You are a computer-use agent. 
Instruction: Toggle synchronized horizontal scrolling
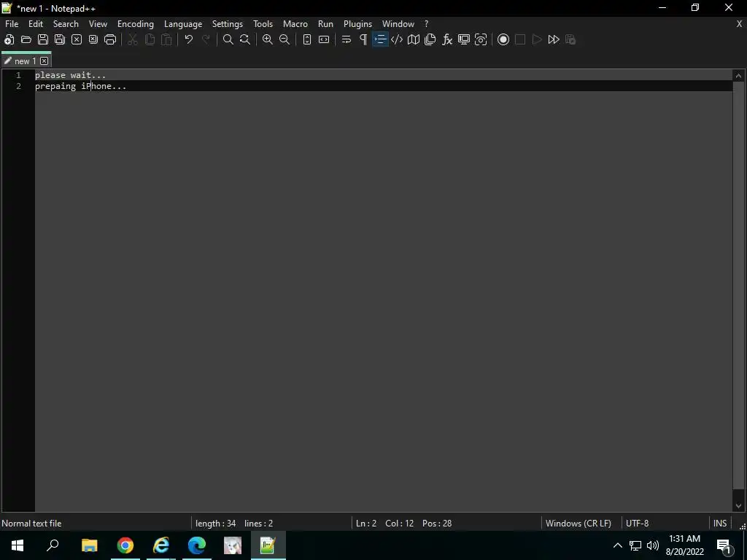coord(324,39)
